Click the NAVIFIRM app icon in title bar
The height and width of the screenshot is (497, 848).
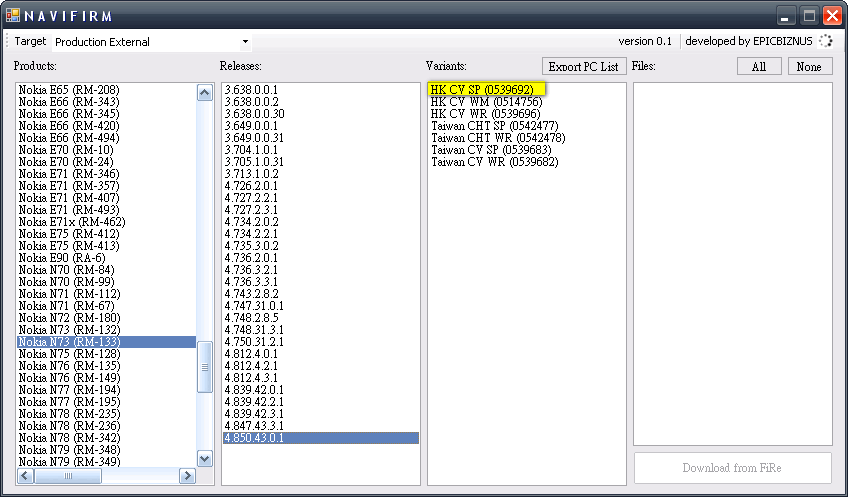(13, 15)
